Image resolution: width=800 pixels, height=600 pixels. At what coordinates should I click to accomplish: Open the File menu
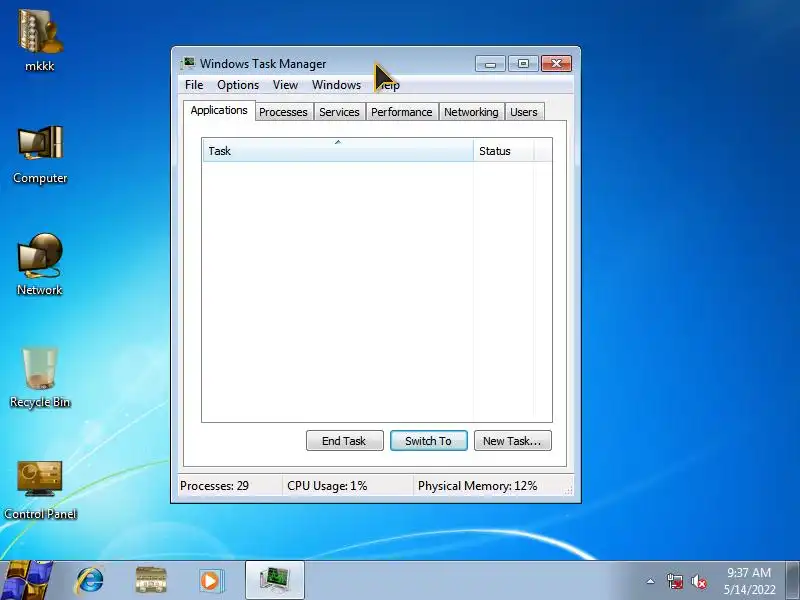point(194,85)
